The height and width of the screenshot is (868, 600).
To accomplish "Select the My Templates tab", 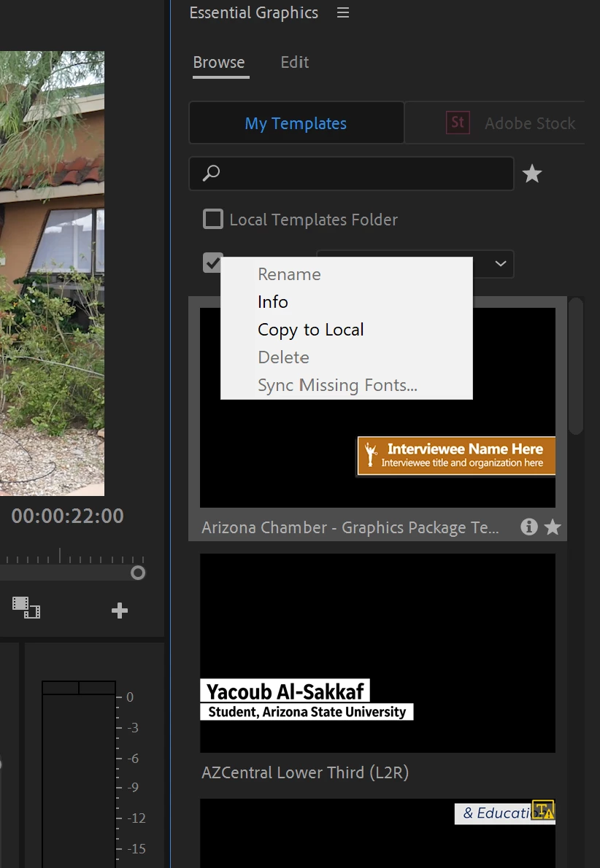I will tap(296, 123).
